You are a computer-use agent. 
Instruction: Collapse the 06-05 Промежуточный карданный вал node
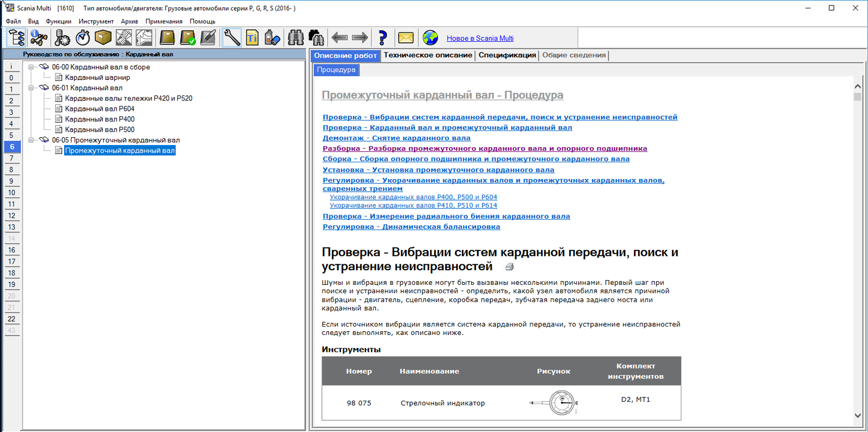coord(31,140)
